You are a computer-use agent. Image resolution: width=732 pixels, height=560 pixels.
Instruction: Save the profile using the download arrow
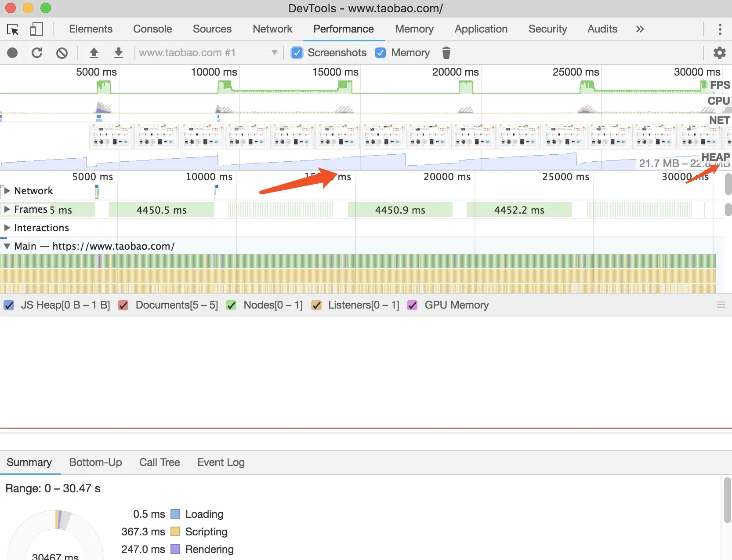point(118,53)
